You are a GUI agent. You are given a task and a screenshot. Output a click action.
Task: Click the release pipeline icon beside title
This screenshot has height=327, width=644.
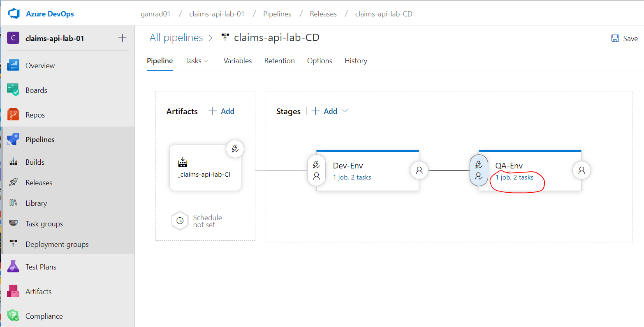click(x=225, y=38)
